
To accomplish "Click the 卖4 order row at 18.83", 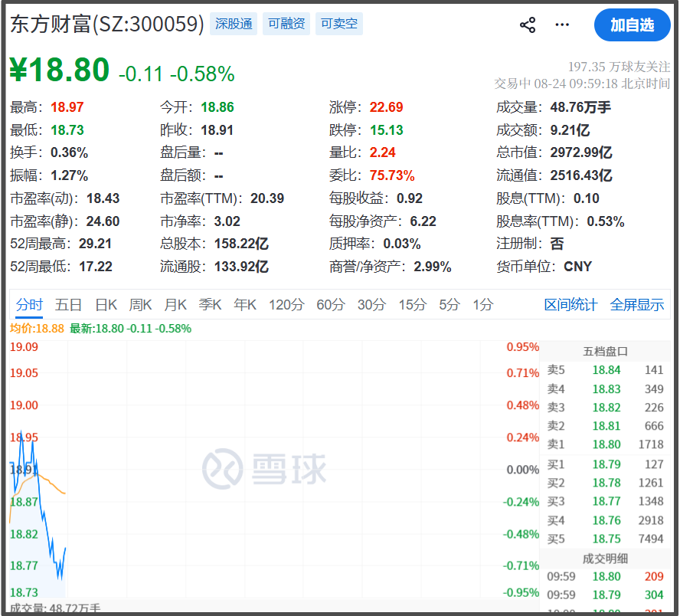I will coord(606,389).
